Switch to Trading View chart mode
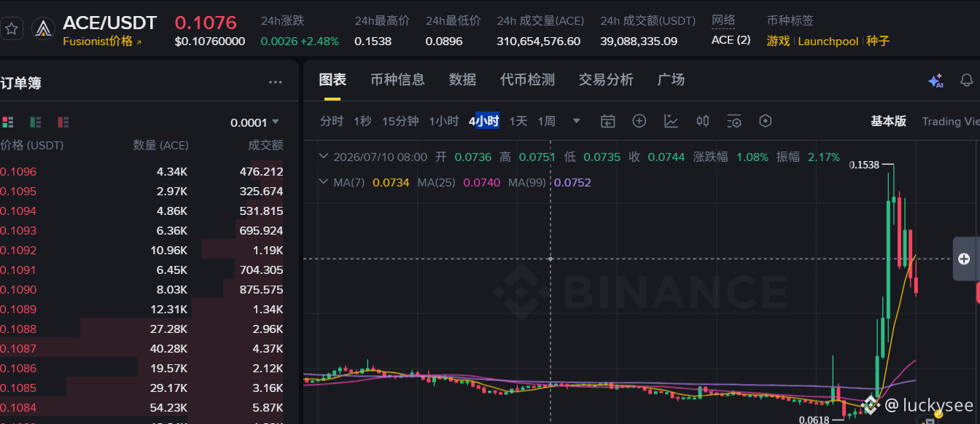Image resolution: width=980 pixels, height=424 pixels. (951, 121)
